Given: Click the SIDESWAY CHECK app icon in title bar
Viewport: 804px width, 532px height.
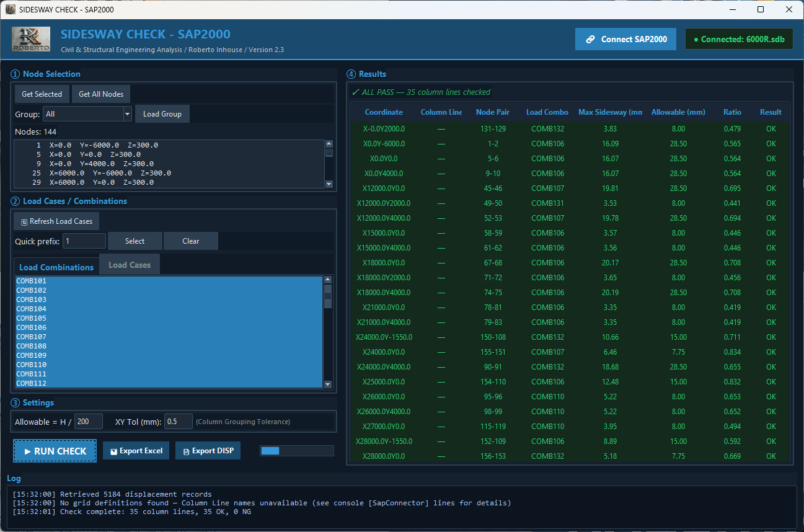Looking at the screenshot, I should point(10,9).
